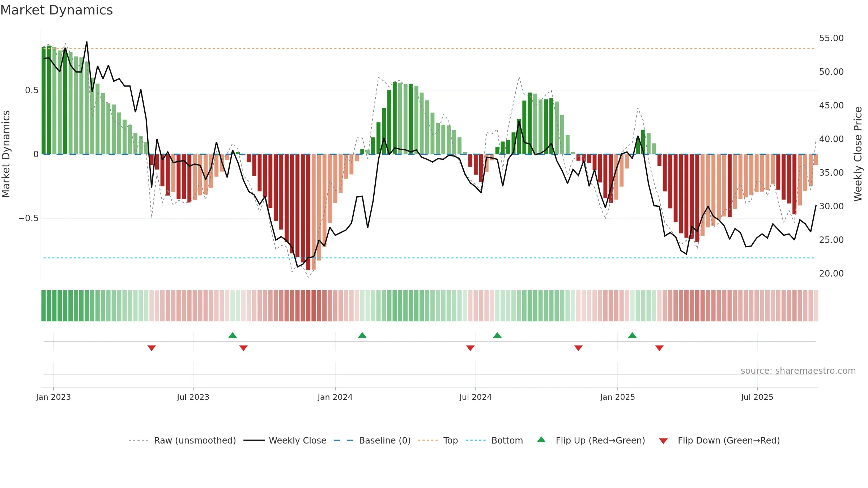868x488 pixels.
Task: Toggle the Raw (unsmoothed) legend entry
Action: tap(182, 440)
